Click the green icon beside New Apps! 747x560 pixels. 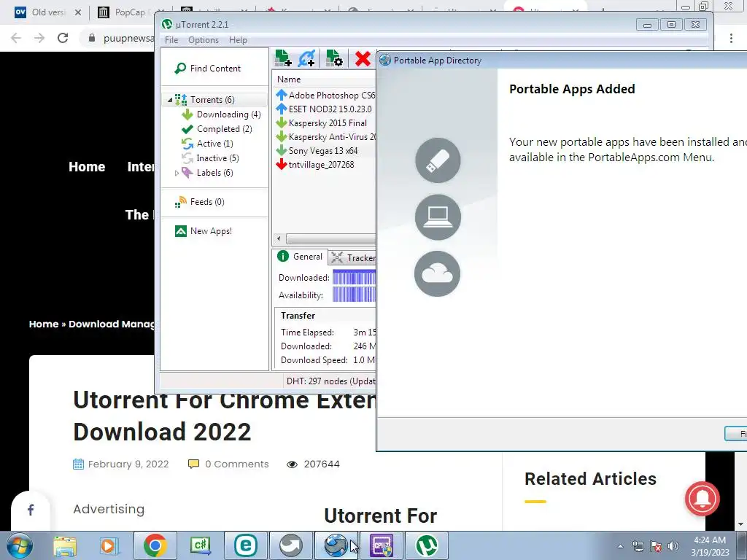coord(181,231)
